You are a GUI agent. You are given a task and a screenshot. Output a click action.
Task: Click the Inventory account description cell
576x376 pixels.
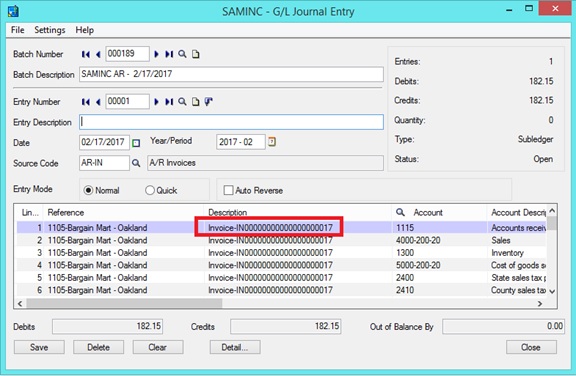(x=517, y=253)
